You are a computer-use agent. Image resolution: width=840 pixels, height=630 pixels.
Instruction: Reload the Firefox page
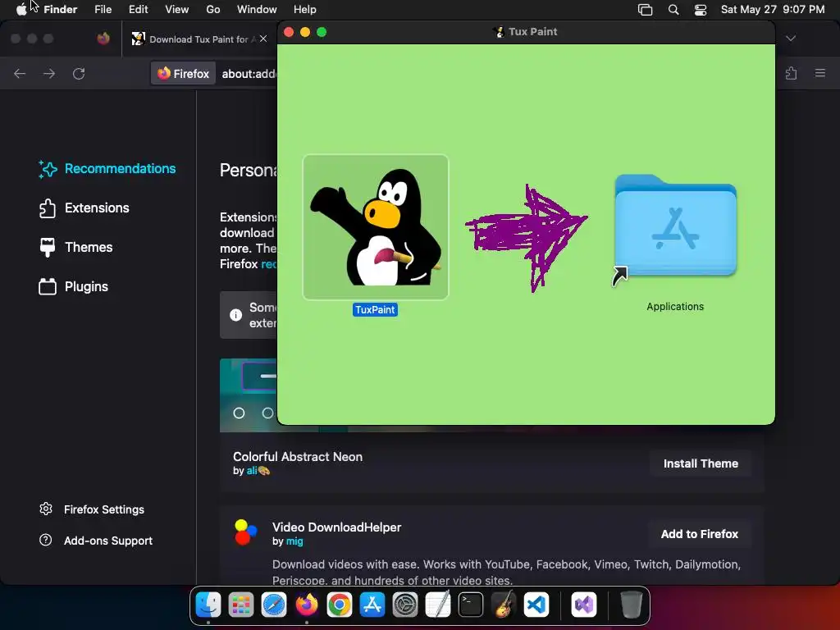[79, 73]
